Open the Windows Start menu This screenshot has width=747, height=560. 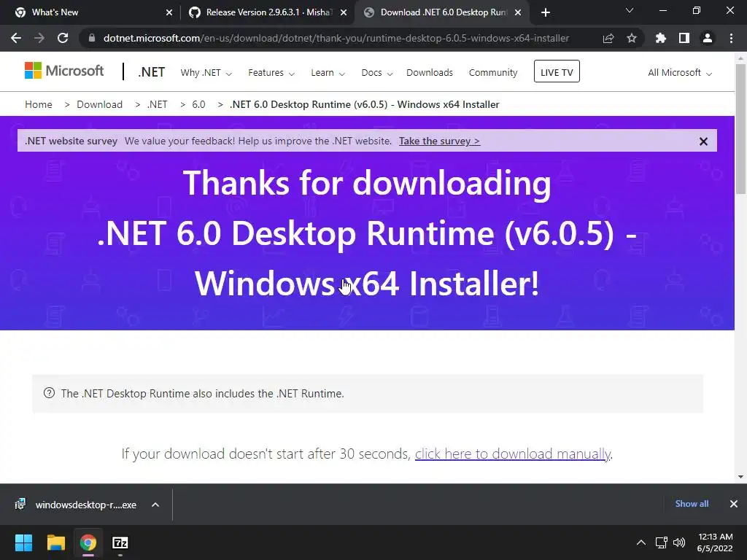23,542
